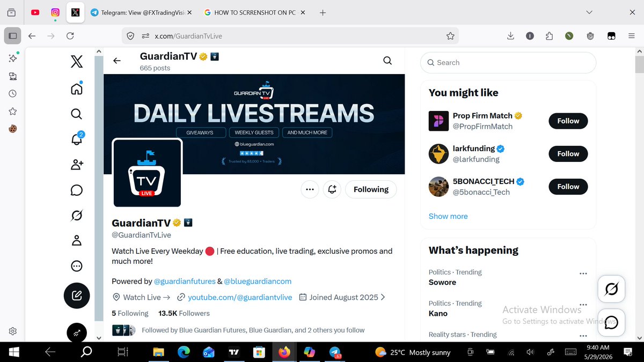Screen dimensions: 644x362
Task: Toggle post notifications for GuardianTV
Action: [x=332, y=189]
